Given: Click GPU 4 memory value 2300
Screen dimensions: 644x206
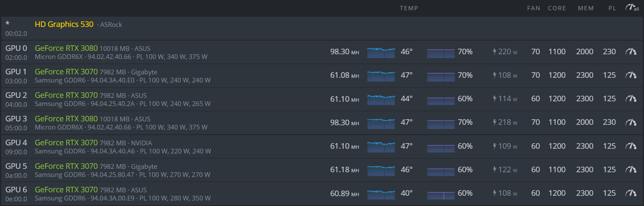Looking at the screenshot, I should pos(585,146).
